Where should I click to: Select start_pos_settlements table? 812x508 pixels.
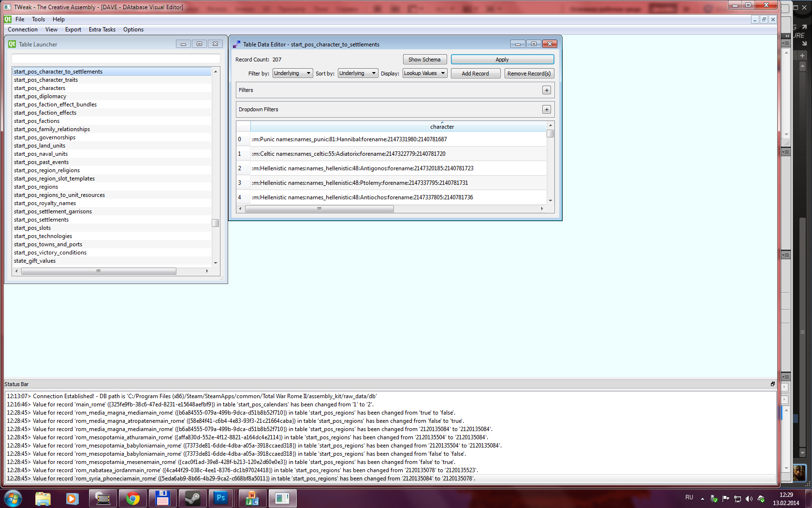tap(112, 220)
